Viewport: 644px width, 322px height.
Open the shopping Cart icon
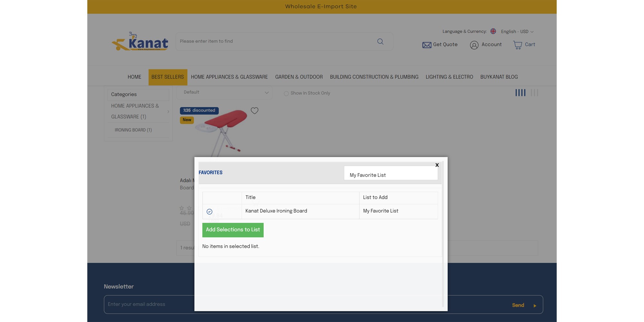[x=517, y=45]
